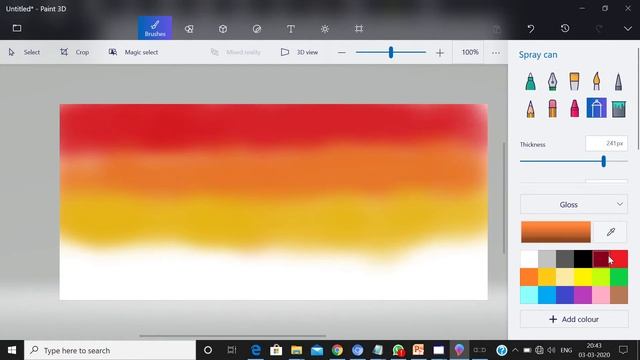Choose the green colour swatch
640x360 pixels.
tap(619, 277)
